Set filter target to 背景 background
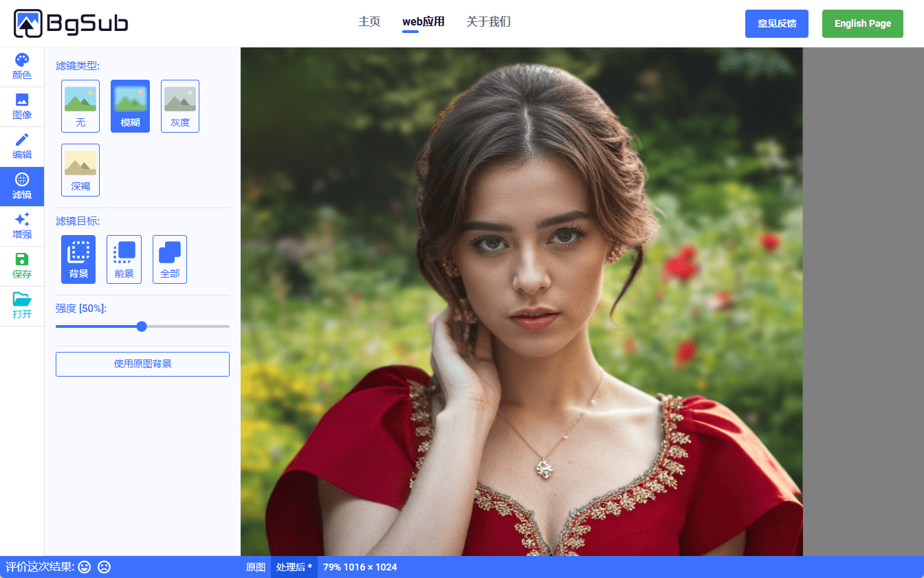Viewport: 924px width, 578px height. [78, 260]
